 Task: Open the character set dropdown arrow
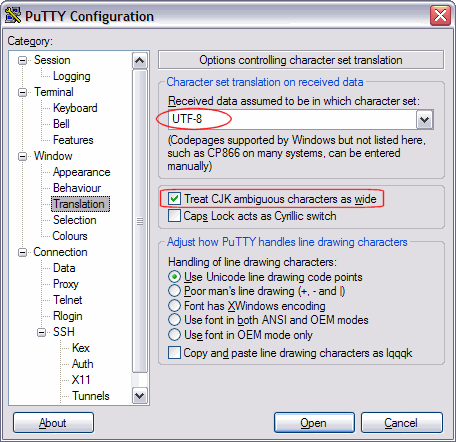pos(424,120)
